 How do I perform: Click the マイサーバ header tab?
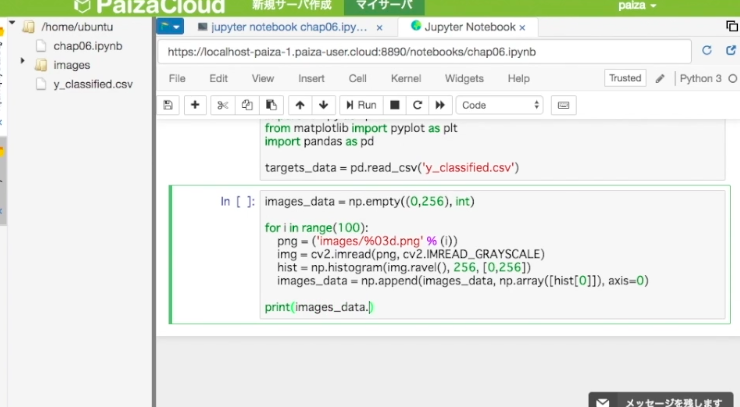click(384, 6)
